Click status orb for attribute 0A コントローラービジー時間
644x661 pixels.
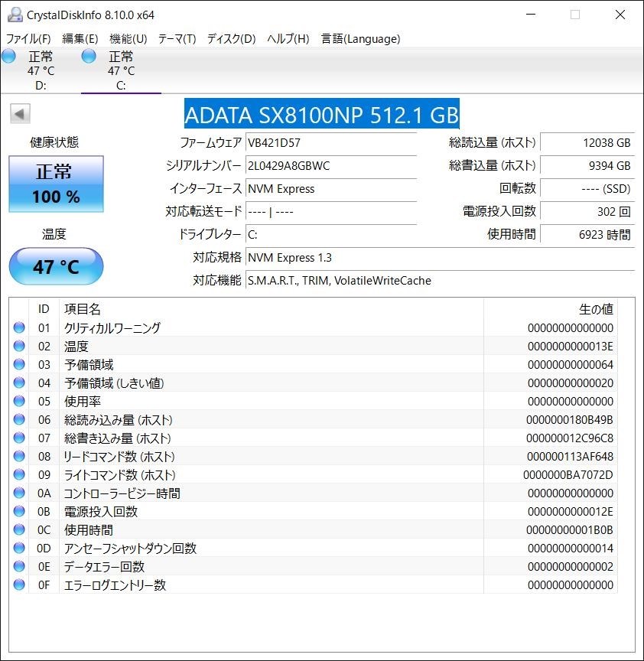point(19,493)
